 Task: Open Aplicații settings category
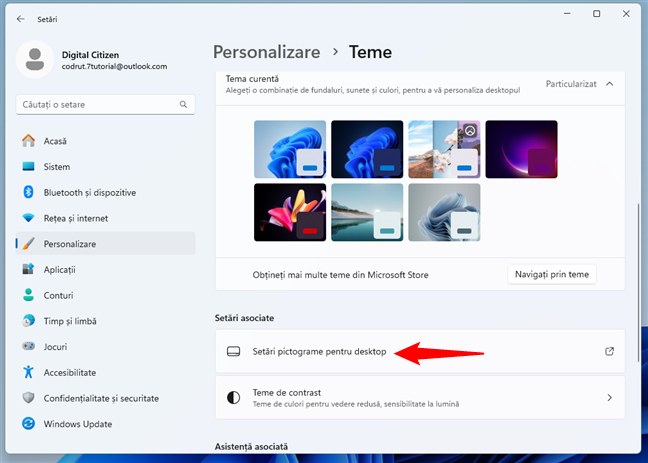click(x=105, y=269)
